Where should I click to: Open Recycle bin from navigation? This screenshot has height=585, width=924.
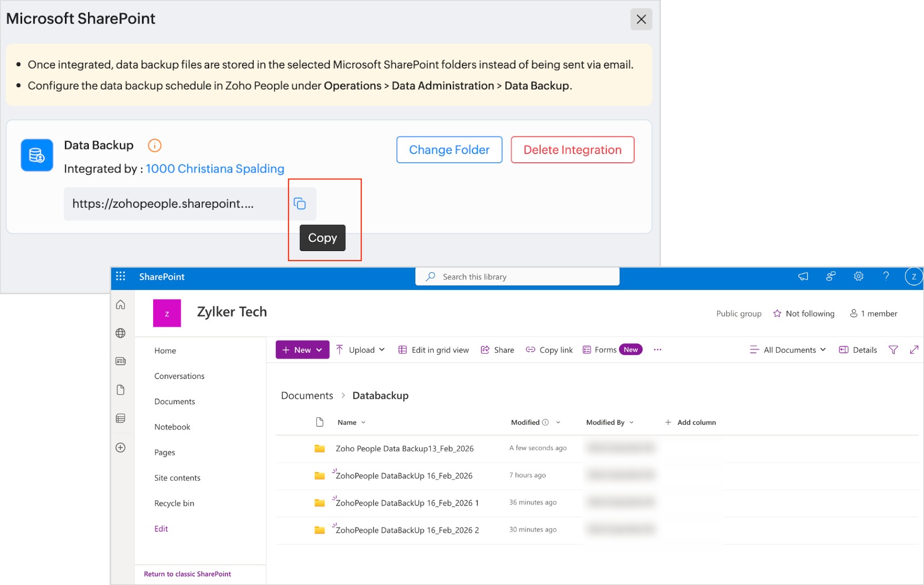click(x=174, y=503)
